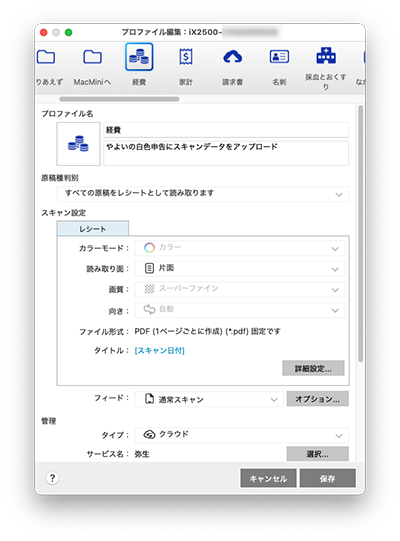Switch to the レシート tab
Screen dimensions: 400x541
[93, 229]
